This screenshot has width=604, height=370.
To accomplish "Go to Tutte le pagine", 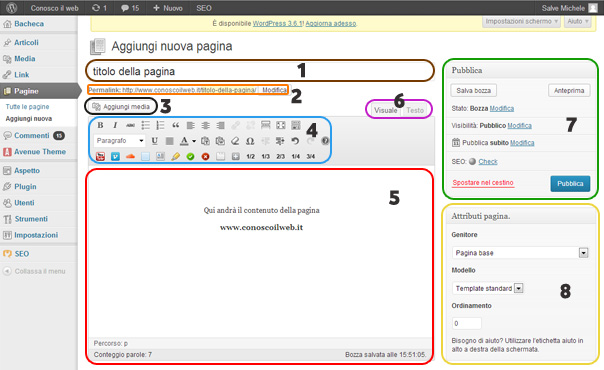I will click(x=27, y=107).
